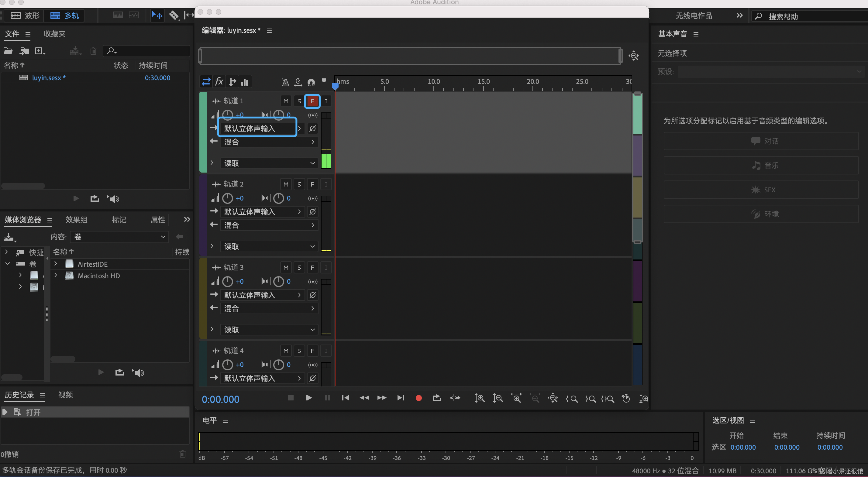
Task: Toggle the metronome icon above tracks
Action: pyautogui.click(x=285, y=82)
